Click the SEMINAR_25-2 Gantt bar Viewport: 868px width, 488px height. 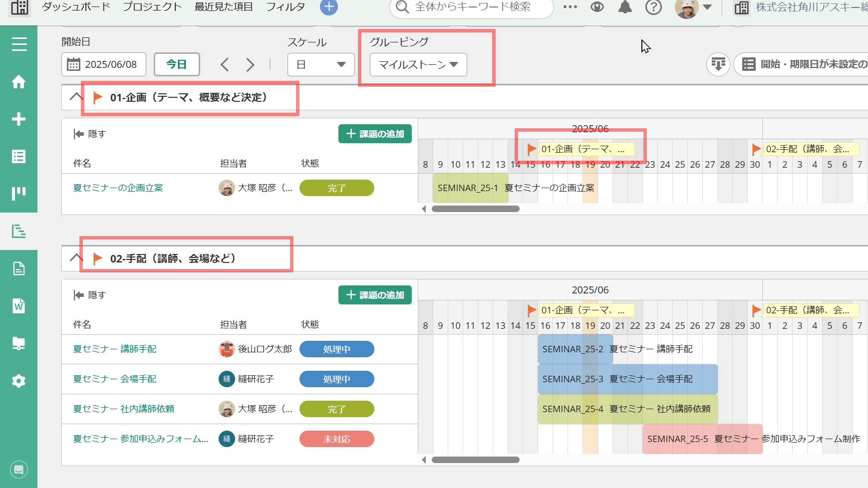tap(576, 349)
